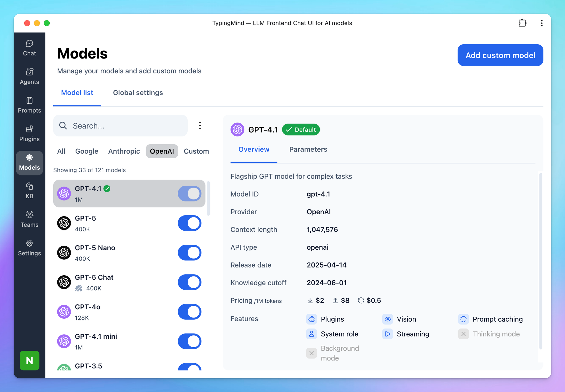Disable the GPT-5 model toggle
565x392 pixels.
click(x=190, y=223)
